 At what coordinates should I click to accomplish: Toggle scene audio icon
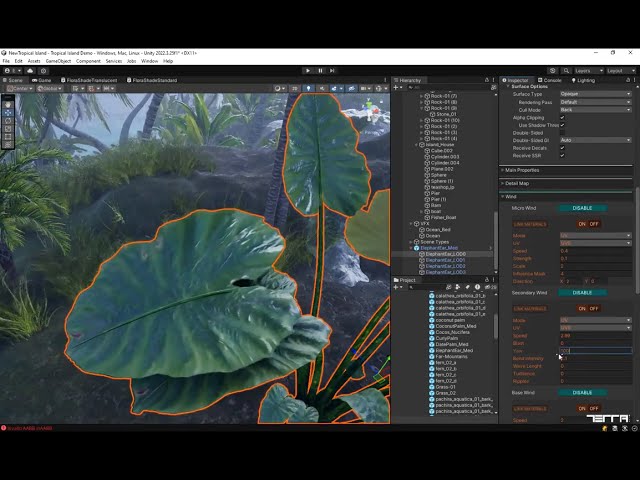[322, 88]
